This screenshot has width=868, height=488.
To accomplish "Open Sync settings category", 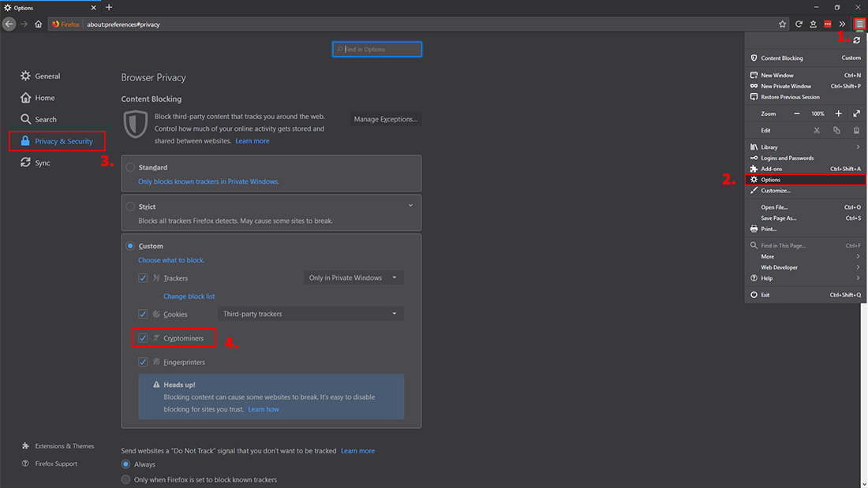I will tap(36, 162).
